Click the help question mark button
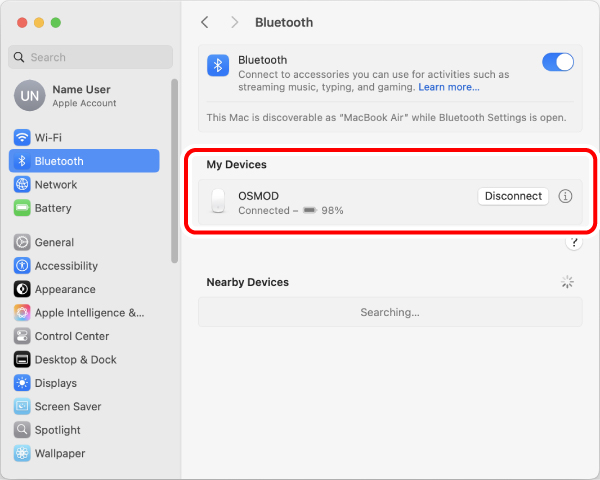600x480 pixels. (574, 242)
